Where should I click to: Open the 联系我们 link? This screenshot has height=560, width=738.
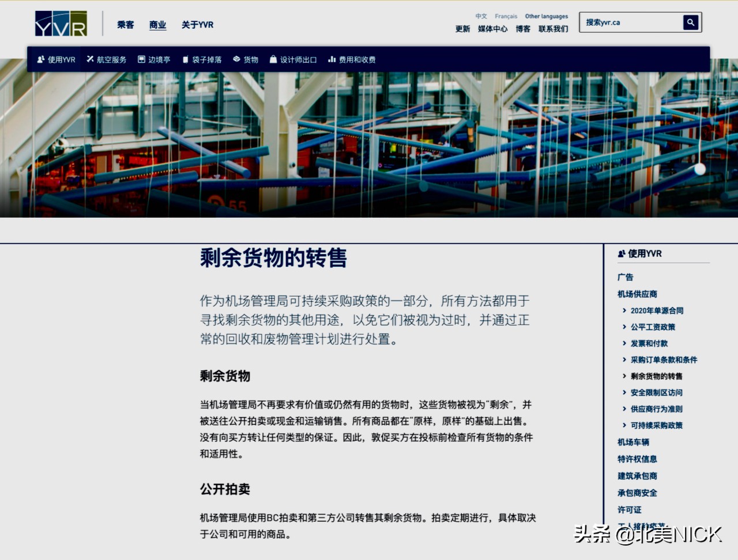552,29
